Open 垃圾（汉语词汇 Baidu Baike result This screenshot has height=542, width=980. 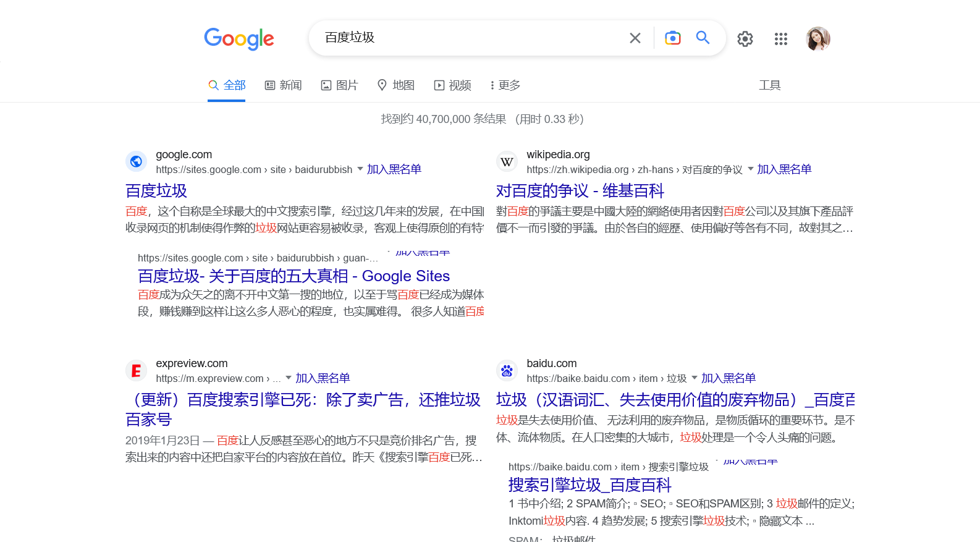675,400
